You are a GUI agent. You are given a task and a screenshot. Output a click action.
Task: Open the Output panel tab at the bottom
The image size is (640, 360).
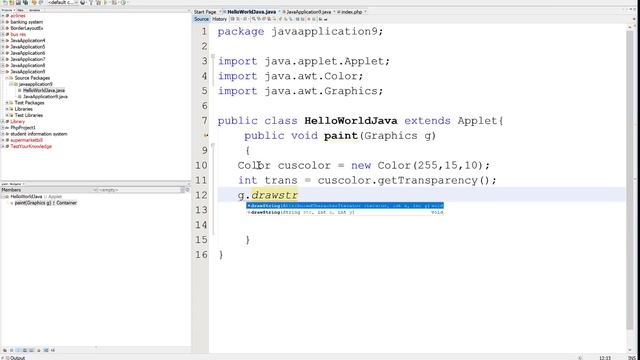[17, 358]
